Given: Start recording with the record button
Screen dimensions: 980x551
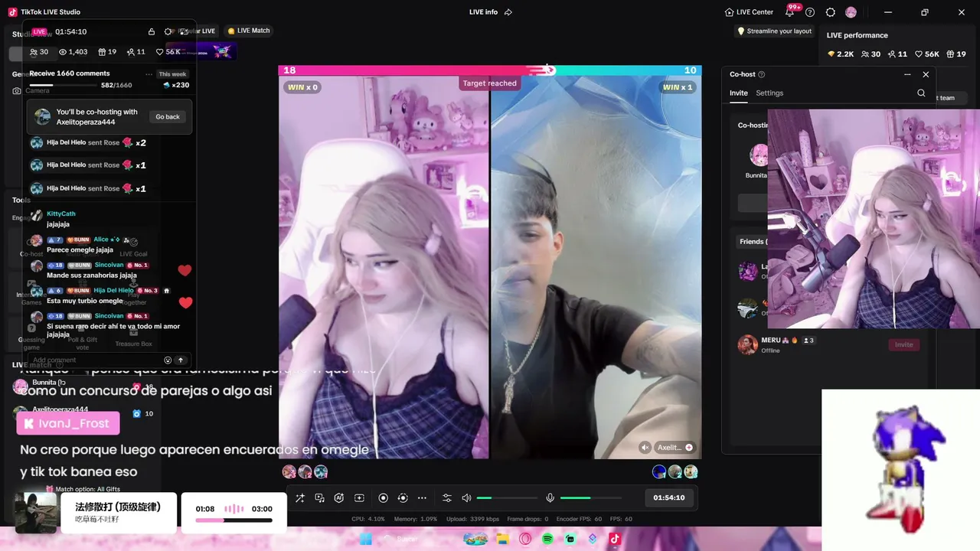Looking at the screenshot, I should 384,498.
